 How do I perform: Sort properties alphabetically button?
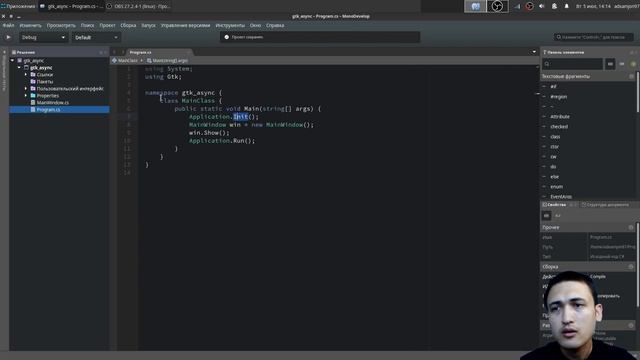tap(558, 216)
